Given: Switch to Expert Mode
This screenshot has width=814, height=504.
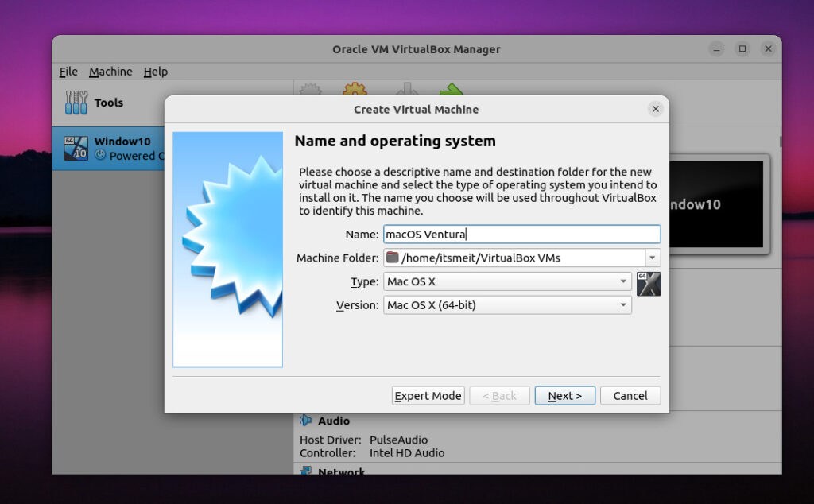Looking at the screenshot, I should coord(428,395).
